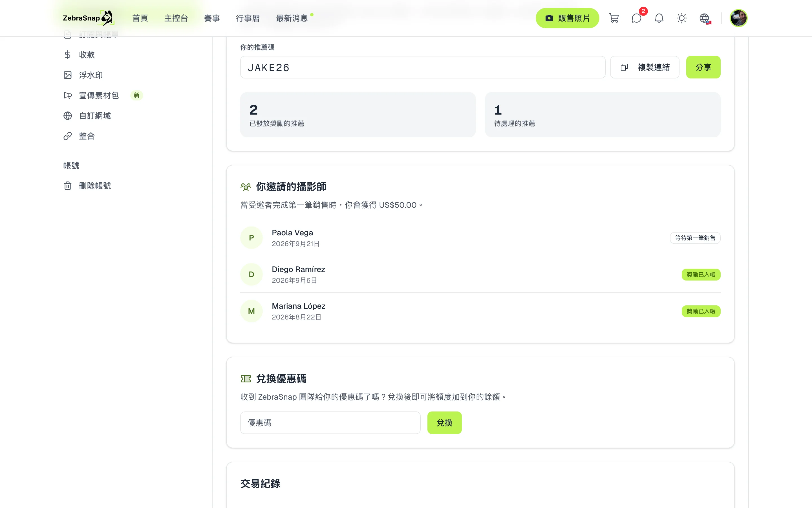812x508 pixels.
Task: Click the 複製連結 button
Action: pyautogui.click(x=644, y=67)
